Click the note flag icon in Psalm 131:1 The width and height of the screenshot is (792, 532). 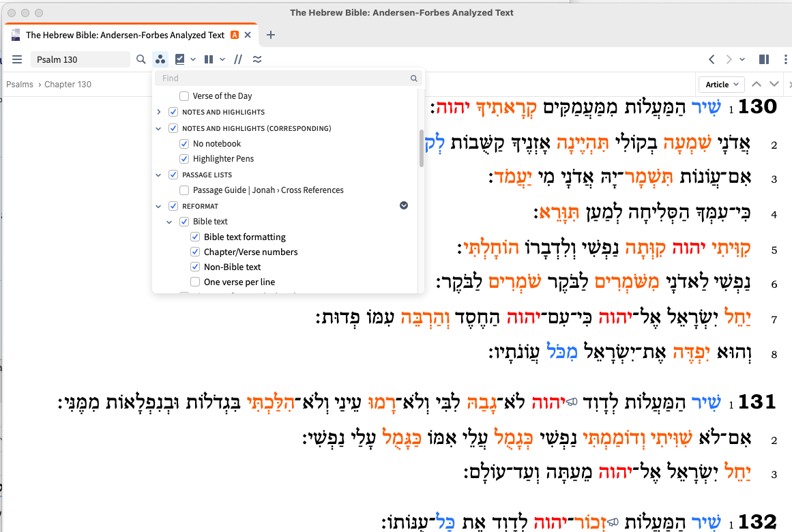pyautogui.click(x=572, y=402)
